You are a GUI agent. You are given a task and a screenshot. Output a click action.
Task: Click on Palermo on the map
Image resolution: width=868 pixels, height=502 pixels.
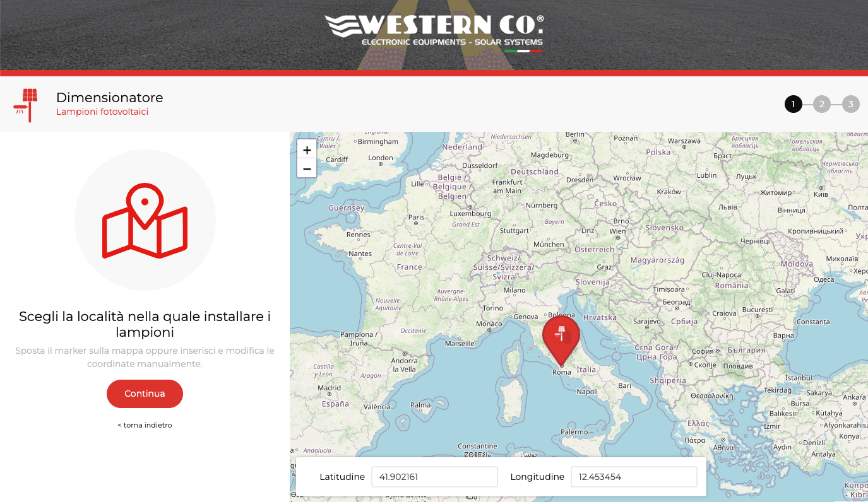click(574, 432)
